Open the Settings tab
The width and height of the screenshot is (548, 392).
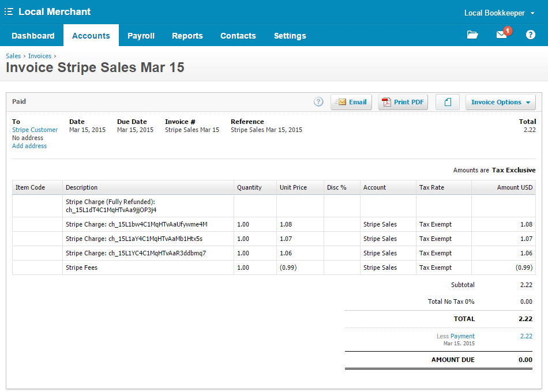[x=290, y=36]
